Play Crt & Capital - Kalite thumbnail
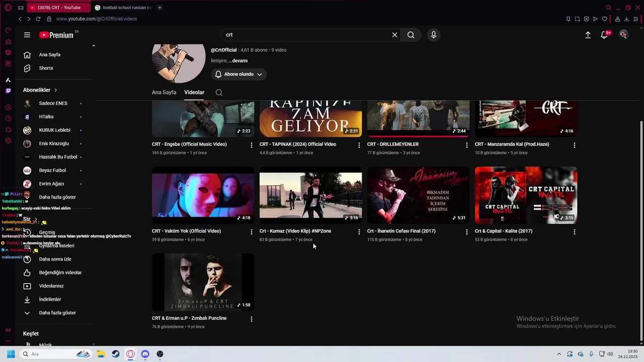This screenshot has width=644, height=362. (526, 195)
